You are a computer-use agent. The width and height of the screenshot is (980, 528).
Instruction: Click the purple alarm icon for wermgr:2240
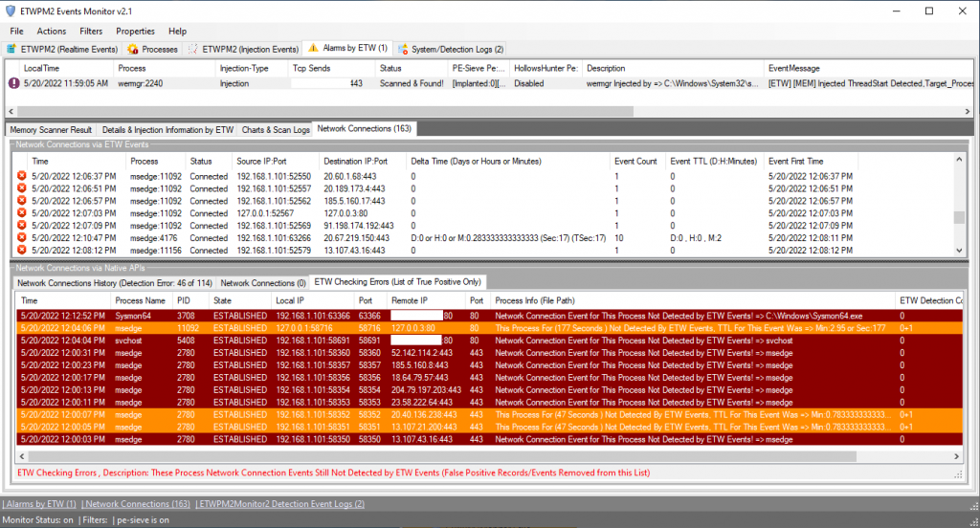(13, 83)
